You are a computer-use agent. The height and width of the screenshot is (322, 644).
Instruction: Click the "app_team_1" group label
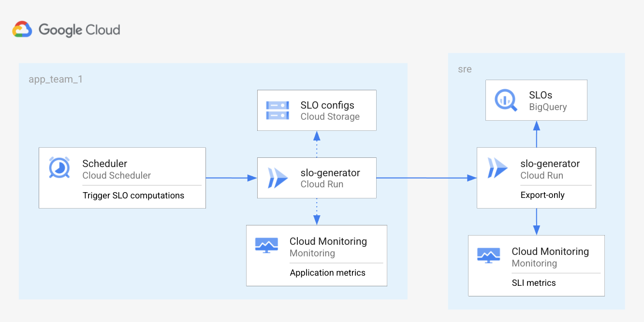56,79
